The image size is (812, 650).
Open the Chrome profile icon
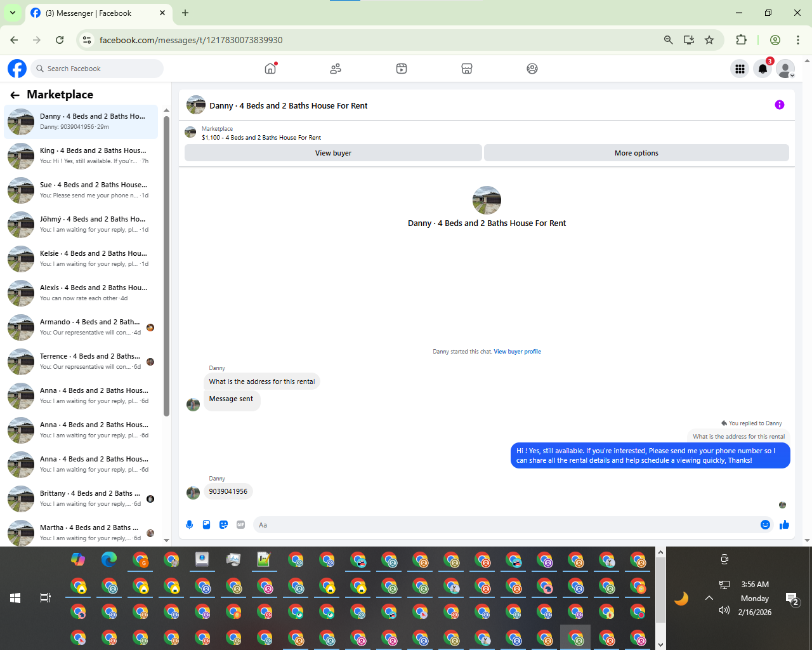(775, 40)
